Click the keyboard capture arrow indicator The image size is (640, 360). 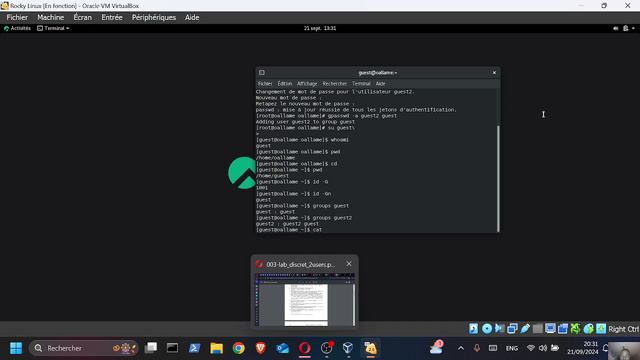pos(601,329)
